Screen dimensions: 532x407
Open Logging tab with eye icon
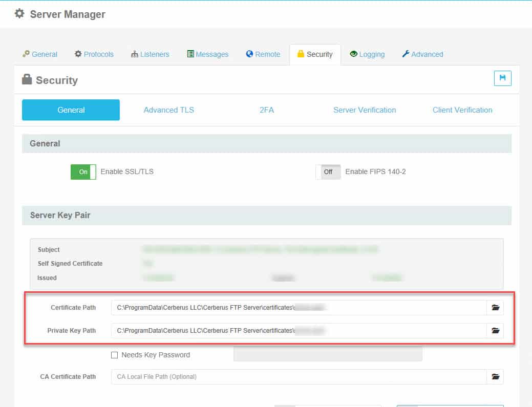(367, 54)
